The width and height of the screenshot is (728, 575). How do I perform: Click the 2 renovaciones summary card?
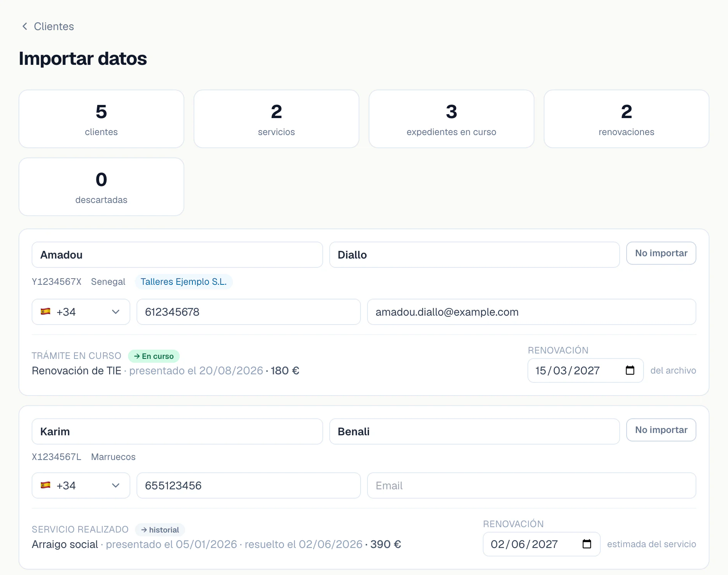point(627,119)
